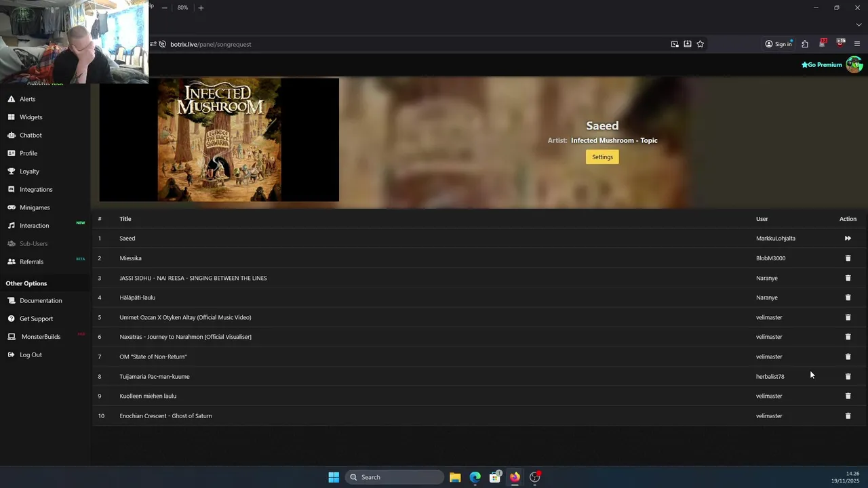Open the uBlock extension icon
Screen dimensions: 868x488
tap(840, 43)
